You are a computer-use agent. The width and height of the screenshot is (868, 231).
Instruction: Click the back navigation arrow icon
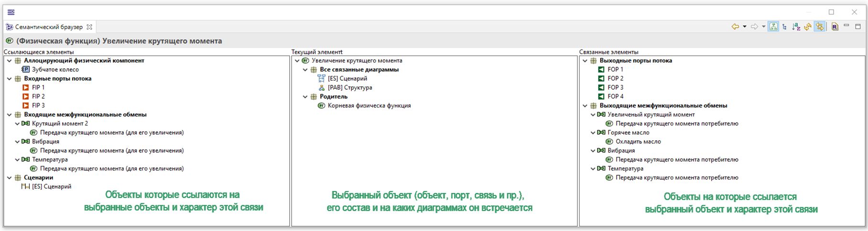(735, 27)
